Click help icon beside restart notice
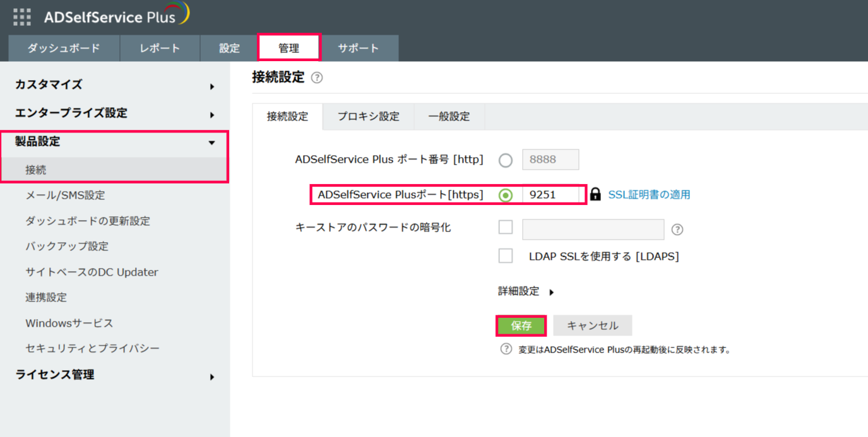This screenshot has height=437, width=868. [x=506, y=349]
